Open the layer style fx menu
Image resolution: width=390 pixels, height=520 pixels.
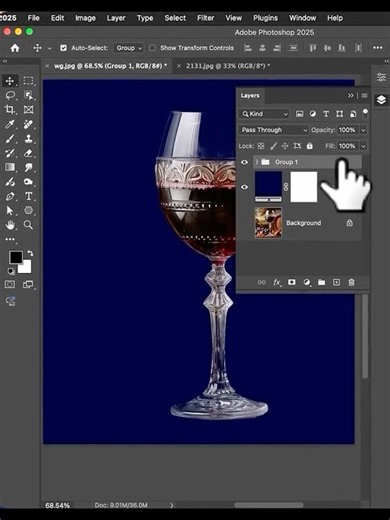coord(277,283)
